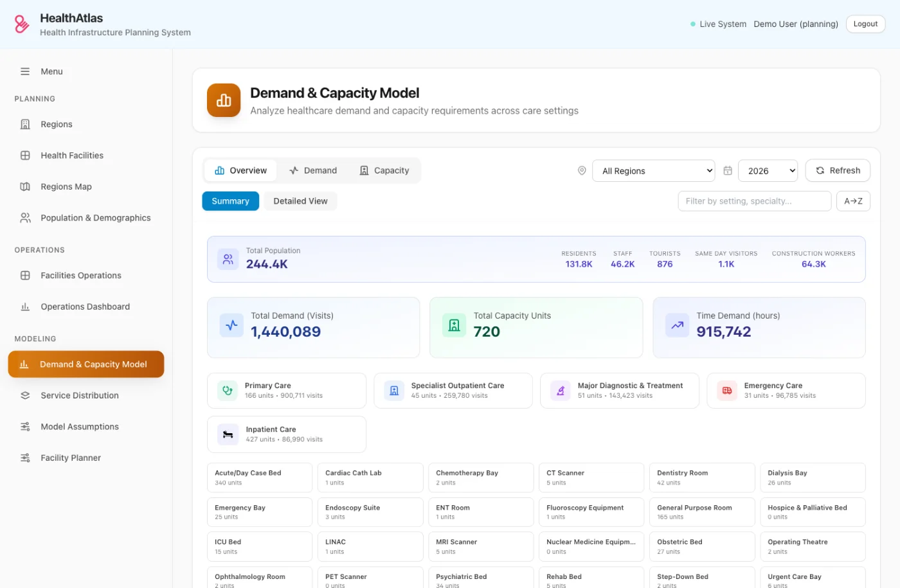Open Model Assumptions page
Screen dimensions: 900x588
pos(86,427)
